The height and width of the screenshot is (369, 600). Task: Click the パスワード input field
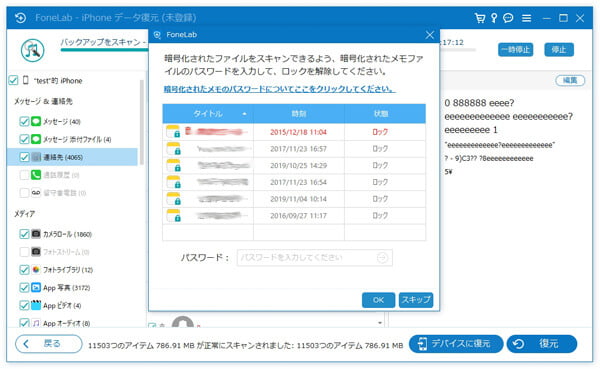315,258
